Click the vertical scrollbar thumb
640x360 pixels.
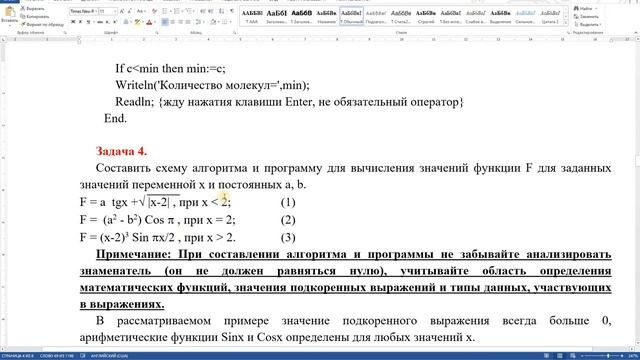[x=637, y=160]
